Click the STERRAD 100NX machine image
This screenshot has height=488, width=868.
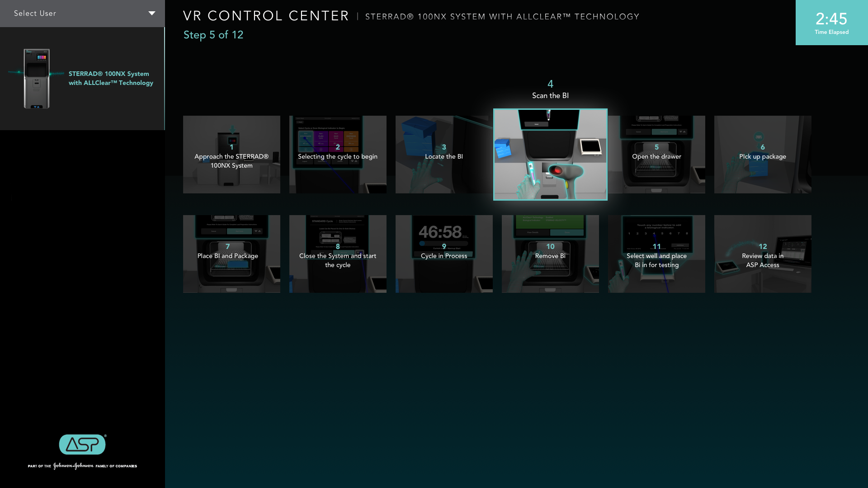(37, 79)
